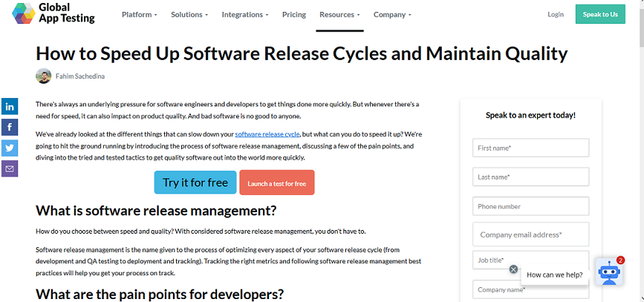Click the Global App Testing logo
Screen dimensions: 644x302
click(x=53, y=13)
